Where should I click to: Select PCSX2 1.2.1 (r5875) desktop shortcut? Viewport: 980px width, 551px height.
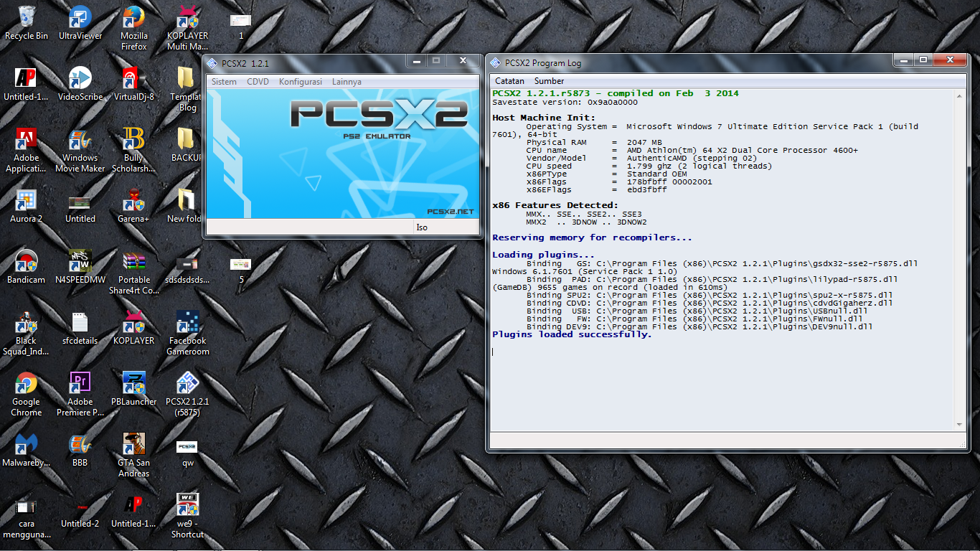tap(187, 394)
